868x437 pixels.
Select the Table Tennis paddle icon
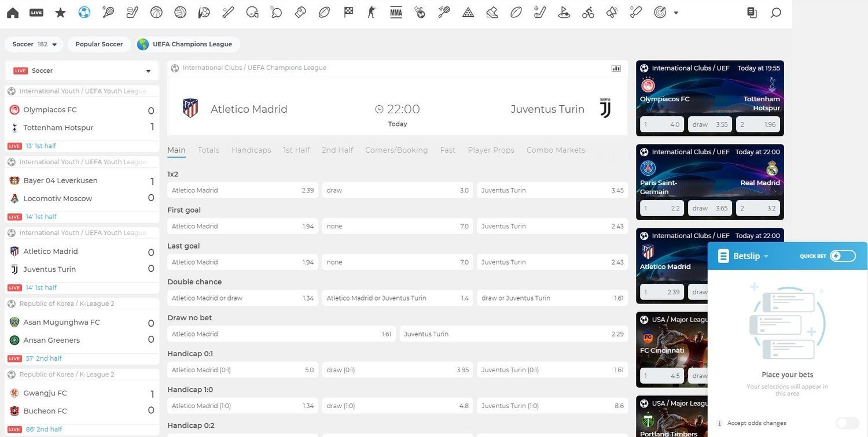277,12
